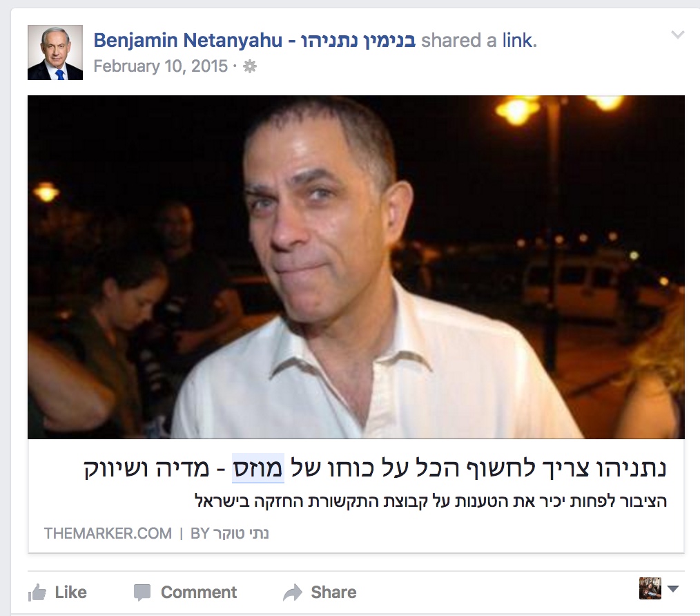Screen dimensions: 700x616
Task: Open the article preview photo
Action: click(x=356, y=267)
